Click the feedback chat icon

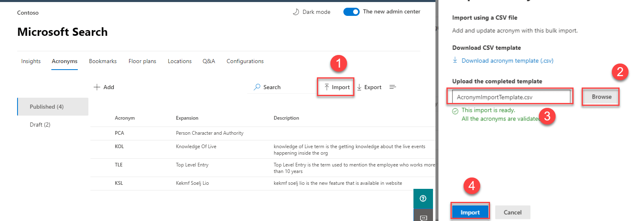(423, 217)
